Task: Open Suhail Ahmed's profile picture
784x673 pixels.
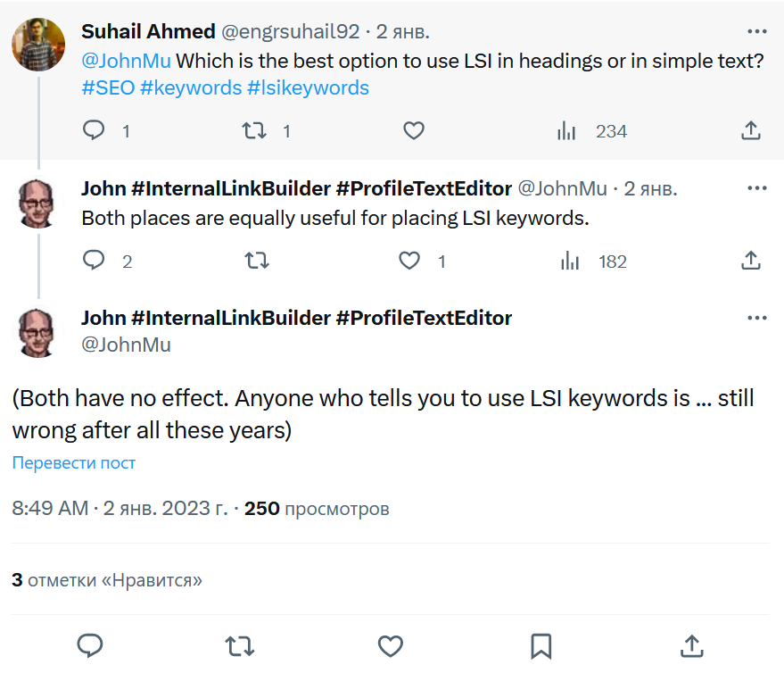Action: coord(38,45)
